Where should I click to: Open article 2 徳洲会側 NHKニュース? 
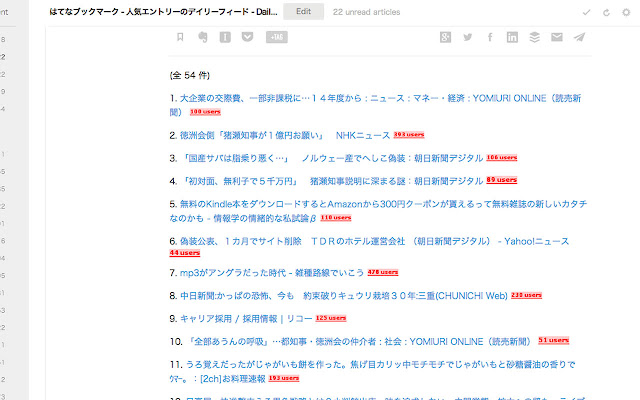tap(285, 136)
